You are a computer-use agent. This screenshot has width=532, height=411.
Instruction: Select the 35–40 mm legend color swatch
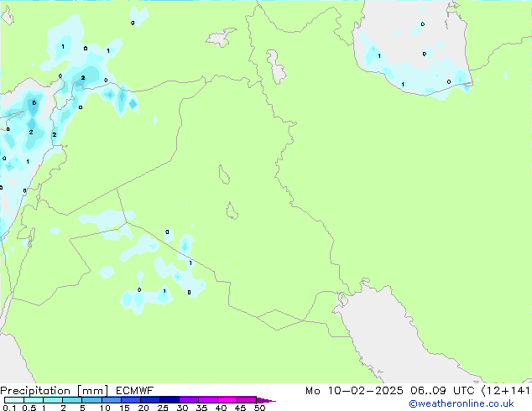click(208, 400)
